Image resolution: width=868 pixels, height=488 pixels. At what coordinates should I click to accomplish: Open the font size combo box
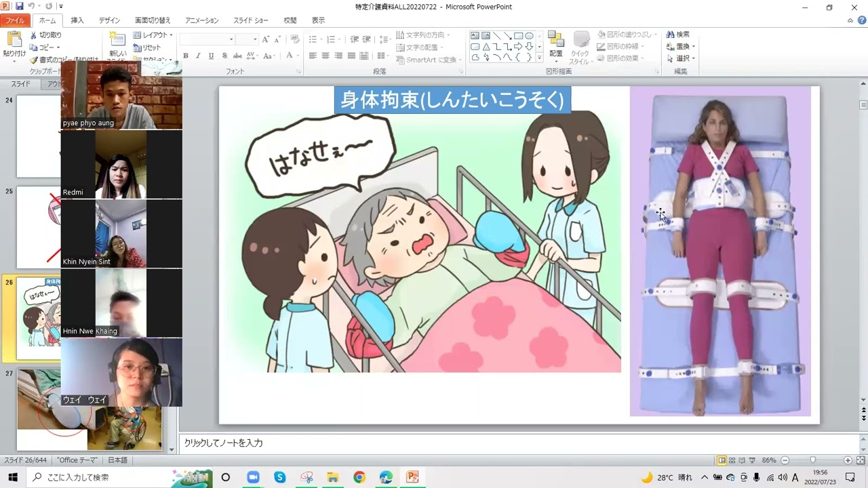247,39
